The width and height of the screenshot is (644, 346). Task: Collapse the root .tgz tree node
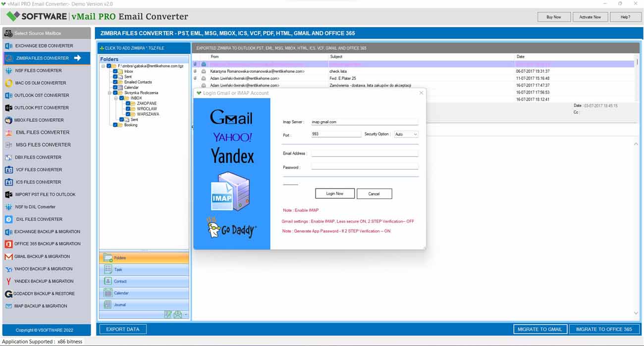pos(103,66)
